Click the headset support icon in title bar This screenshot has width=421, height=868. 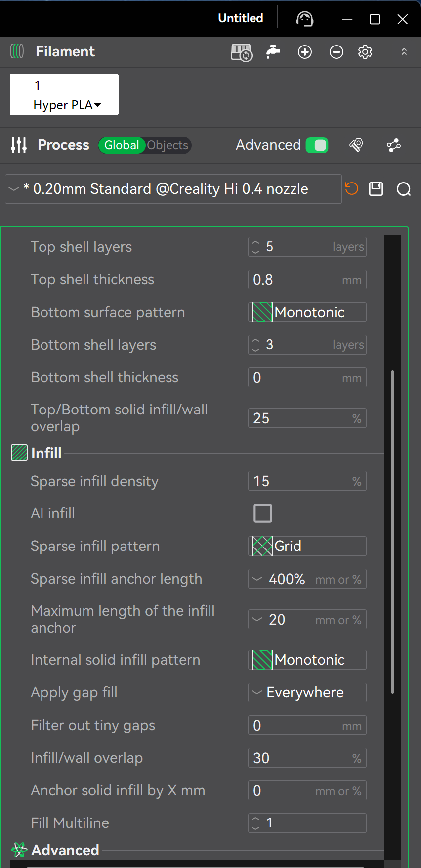pos(305,19)
